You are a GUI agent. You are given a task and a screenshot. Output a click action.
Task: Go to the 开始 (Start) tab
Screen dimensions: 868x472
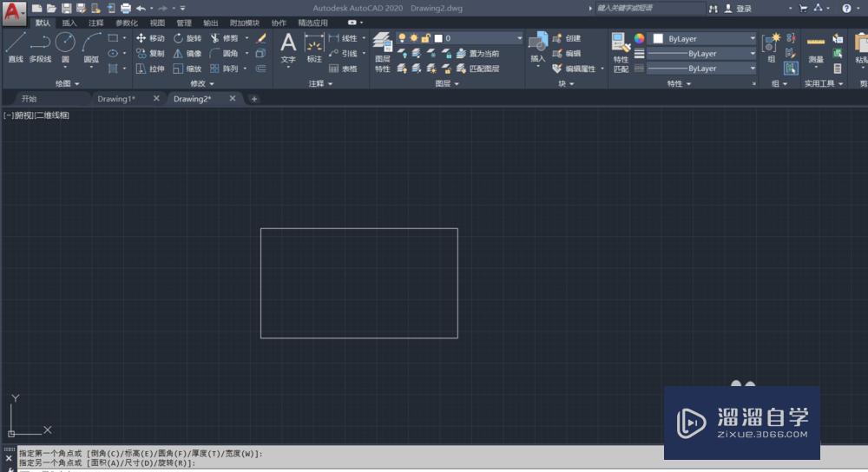[29, 99]
